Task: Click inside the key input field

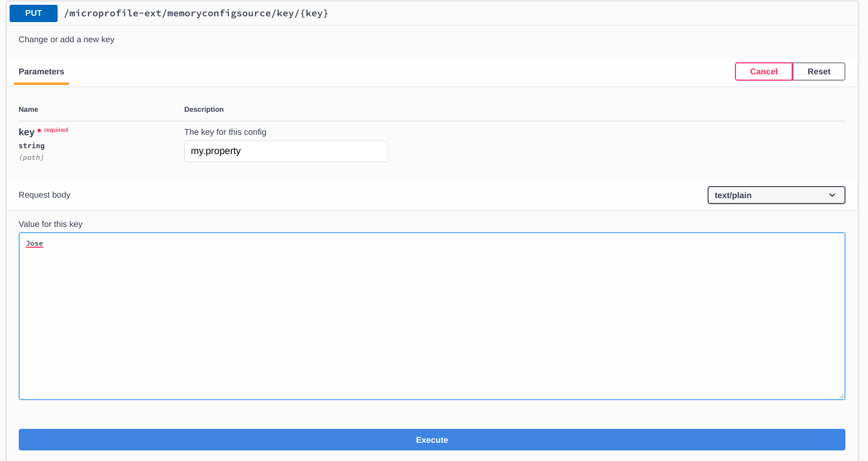Action: [286, 151]
